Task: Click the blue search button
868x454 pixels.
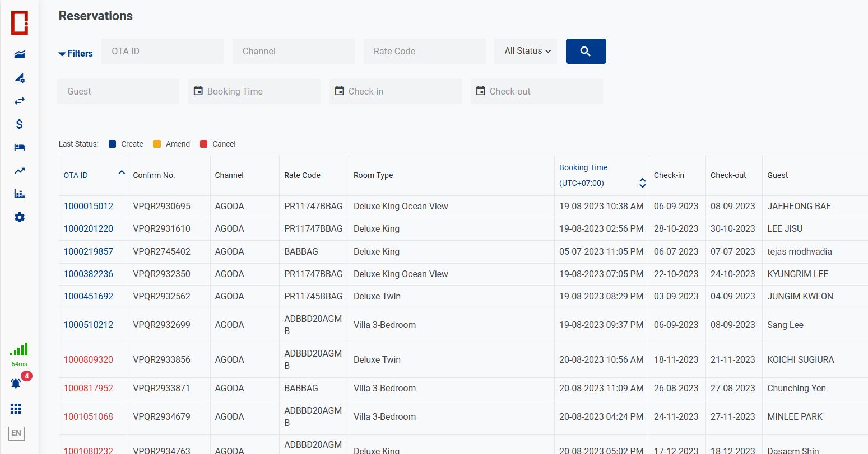Action: click(x=586, y=52)
